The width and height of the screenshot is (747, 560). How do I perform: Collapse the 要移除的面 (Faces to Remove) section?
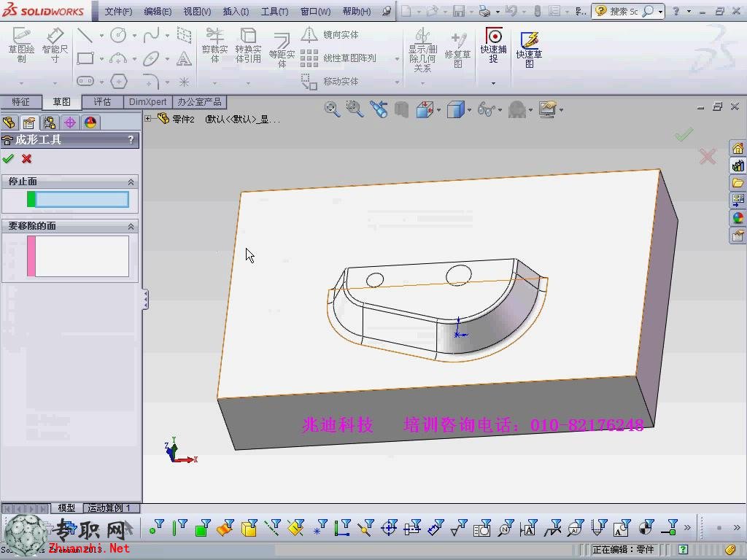pos(131,227)
